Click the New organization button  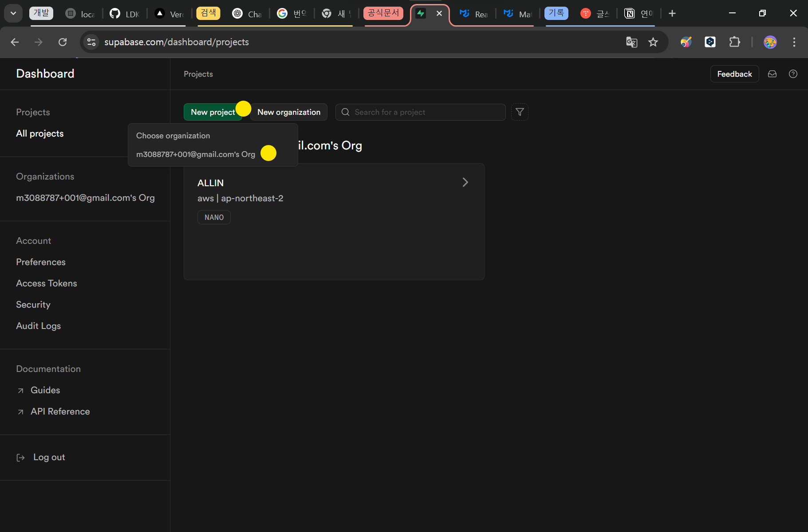(289, 112)
